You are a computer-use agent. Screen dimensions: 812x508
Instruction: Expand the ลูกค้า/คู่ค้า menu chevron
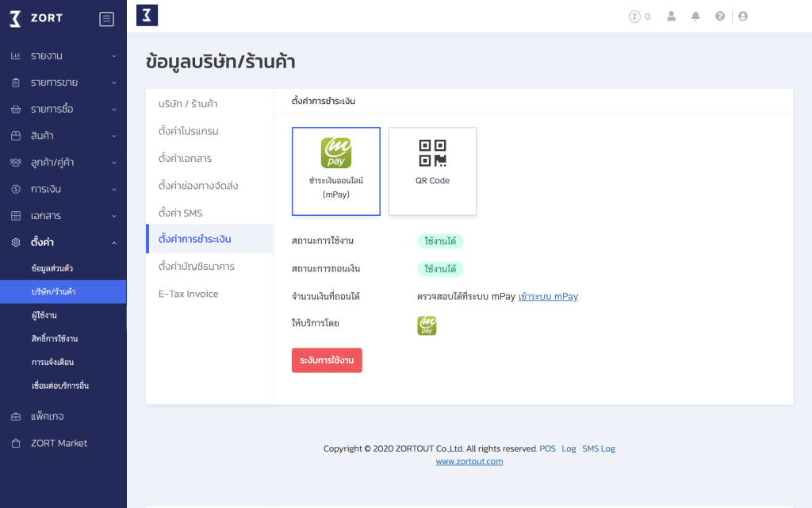tap(114, 163)
